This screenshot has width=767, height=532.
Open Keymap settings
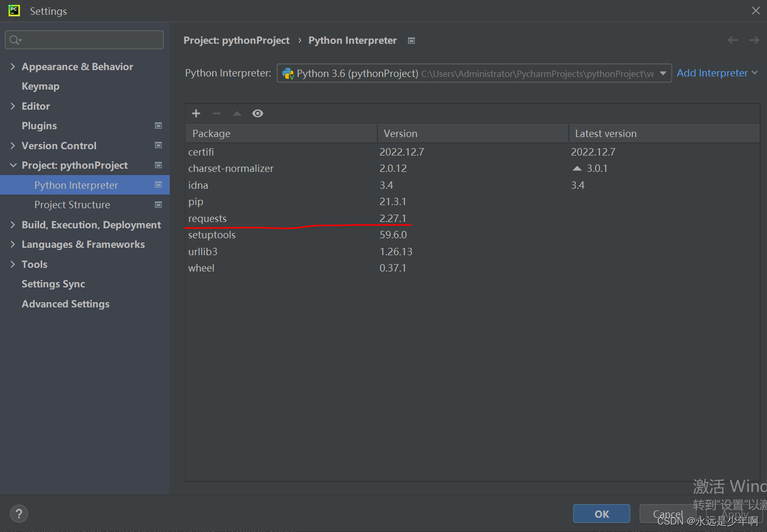(x=41, y=86)
